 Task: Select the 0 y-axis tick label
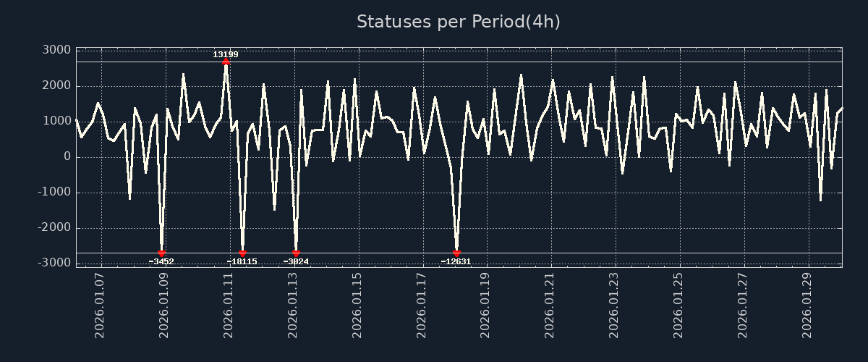coord(67,156)
